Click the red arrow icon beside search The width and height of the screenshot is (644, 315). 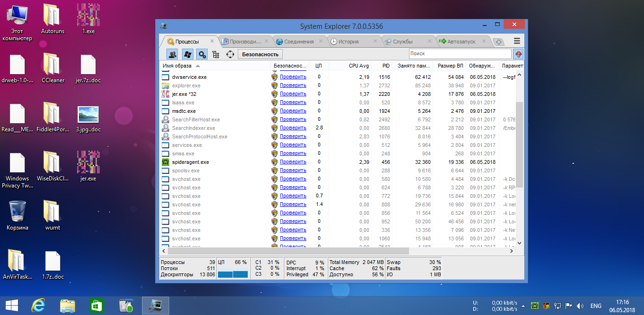[x=519, y=54]
